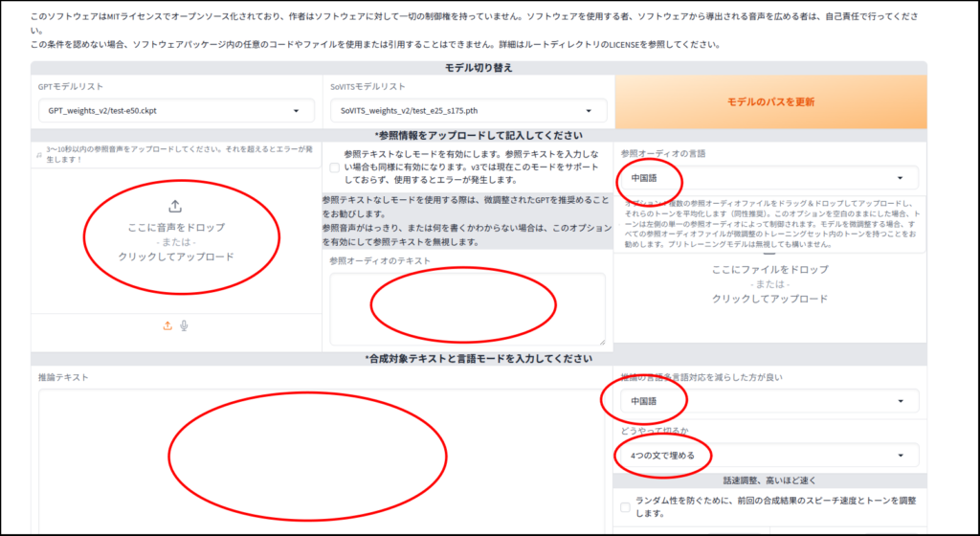Click the inference language dropdown arrow
980x536 pixels.
[900, 401]
